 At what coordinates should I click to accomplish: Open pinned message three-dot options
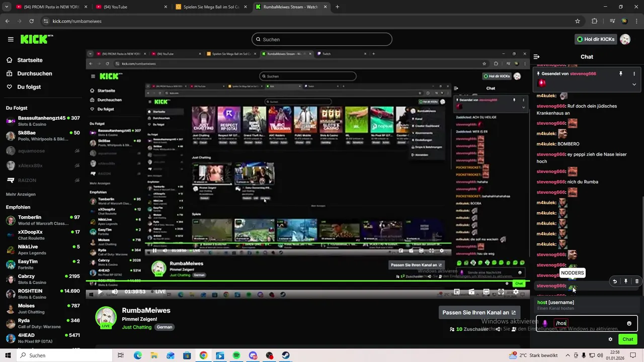pos(634,73)
